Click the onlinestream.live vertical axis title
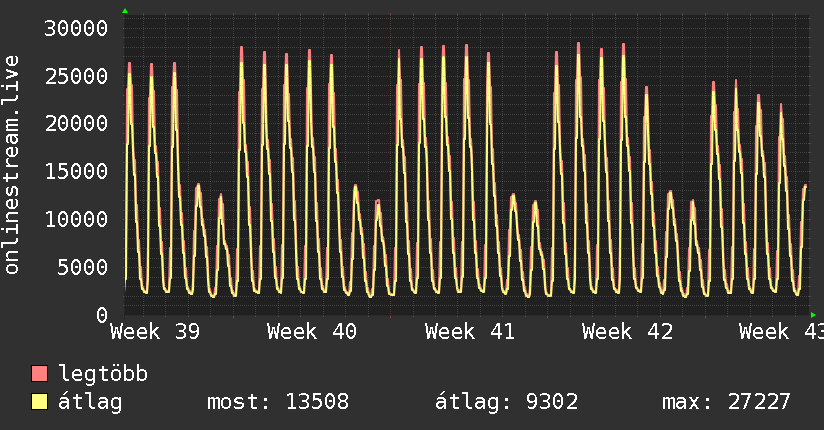This screenshot has height=430, width=824. 12,165
